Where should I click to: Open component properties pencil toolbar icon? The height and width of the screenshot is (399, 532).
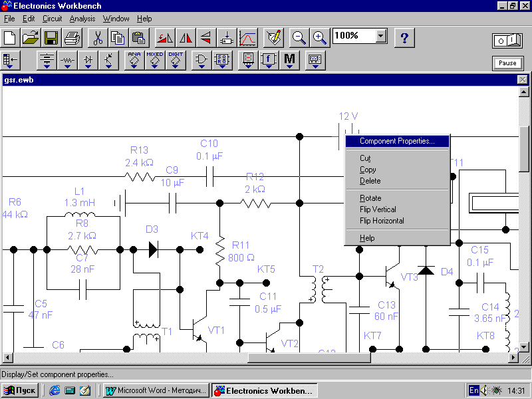pyautogui.click(x=273, y=37)
